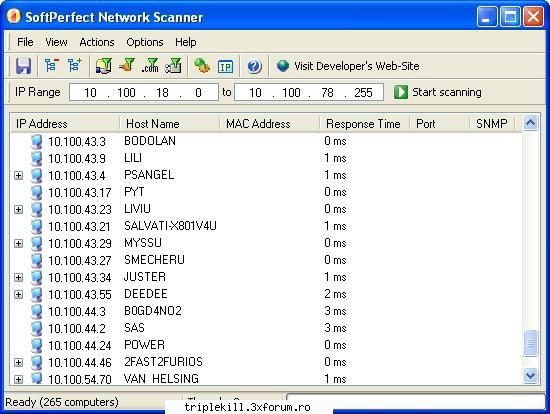Screen dimensions: 550x414
Task: Expand the 10.100.54.70 VAN_HELSING node
Action: click(19, 379)
